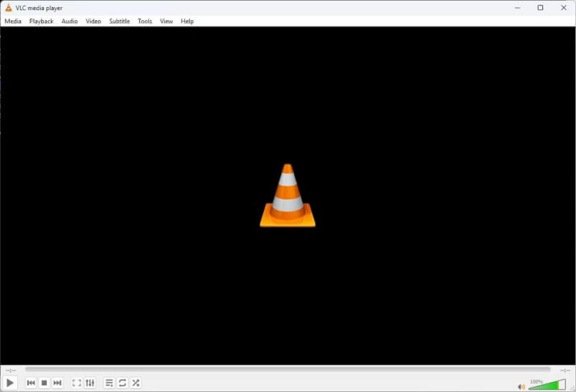Minimize the VLC media player window

[518, 8]
